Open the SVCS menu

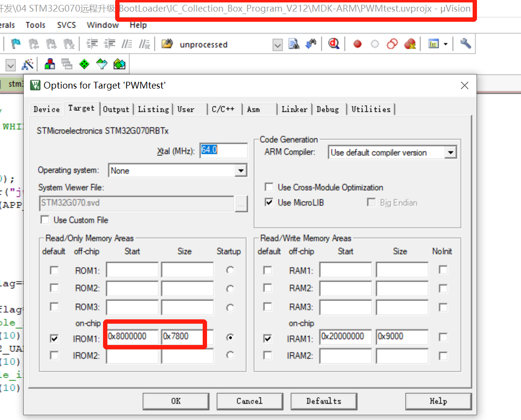click(x=66, y=25)
